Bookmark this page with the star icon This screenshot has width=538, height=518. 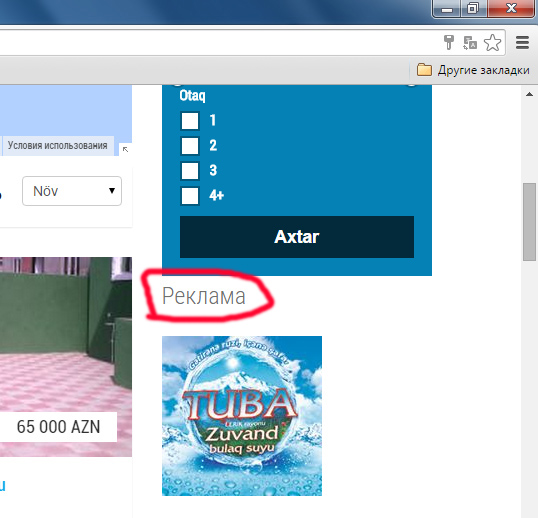click(492, 43)
